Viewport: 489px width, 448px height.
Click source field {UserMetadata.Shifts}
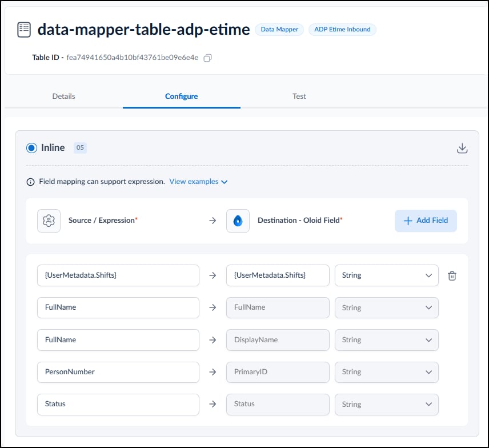pos(118,275)
